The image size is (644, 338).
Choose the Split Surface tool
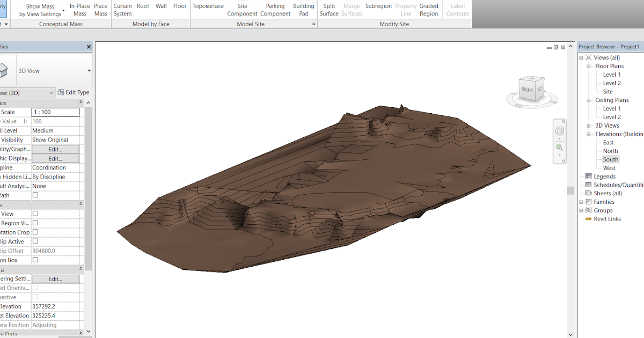coord(328,10)
